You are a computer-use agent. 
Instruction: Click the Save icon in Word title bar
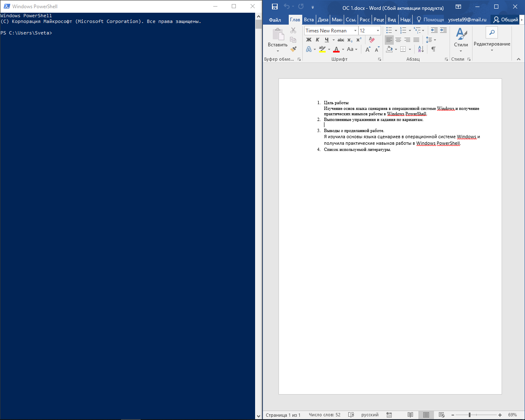(x=275, y=7)
